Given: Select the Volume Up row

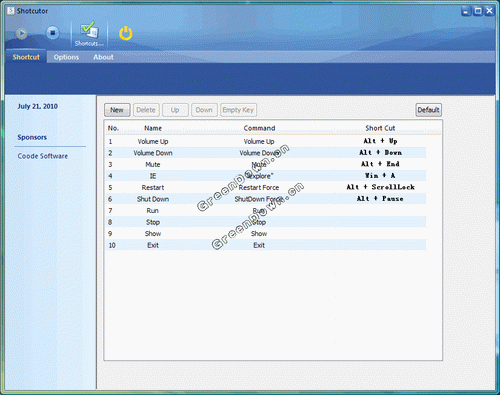Looking at the screenshot, I should [x=266, y=141].
